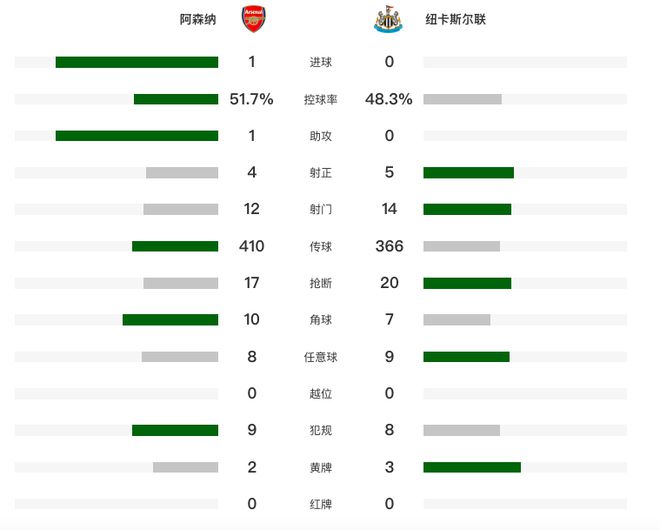
Task: Click Newcastle's gray 传球 bar
Action: click(461, 246)
